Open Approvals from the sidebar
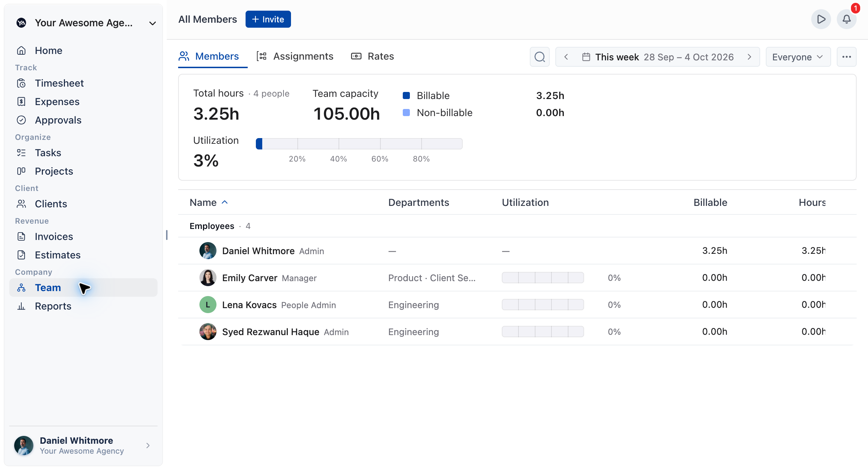This screenshot has width=868, height=470. tap(83, 120)
